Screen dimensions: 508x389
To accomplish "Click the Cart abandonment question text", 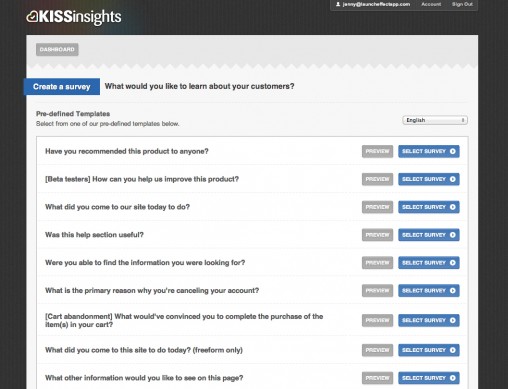I will click(x=184, y=320).
